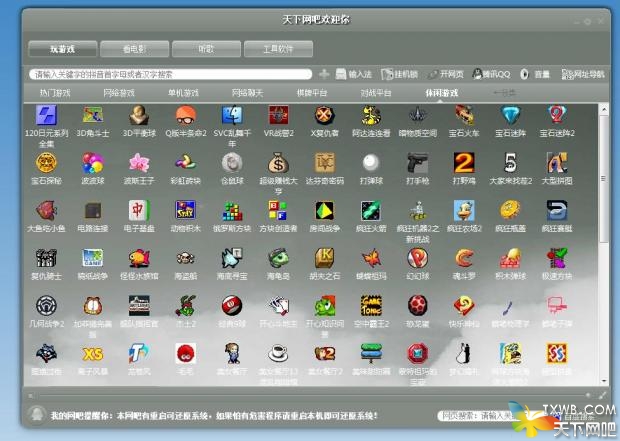This screenshot has height=441, width=620.
Task: Open 超级赚钱大亨 money bag game
Action: point(279,163)
